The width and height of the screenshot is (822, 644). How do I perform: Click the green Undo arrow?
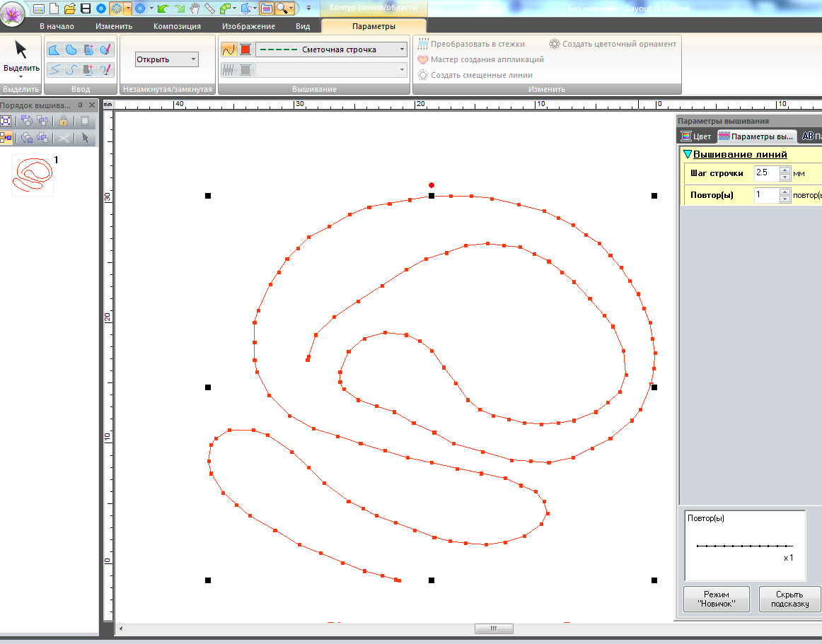coord(162,8)
